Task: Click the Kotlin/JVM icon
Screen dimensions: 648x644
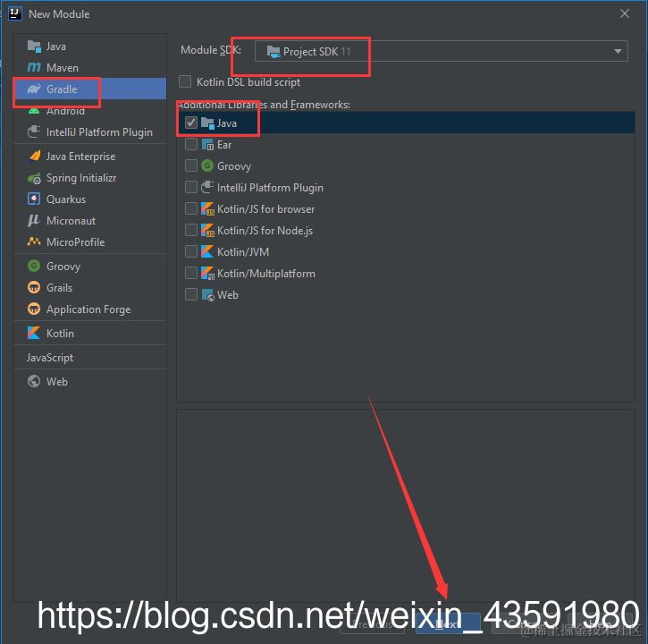Action: [x=207, y=251]
